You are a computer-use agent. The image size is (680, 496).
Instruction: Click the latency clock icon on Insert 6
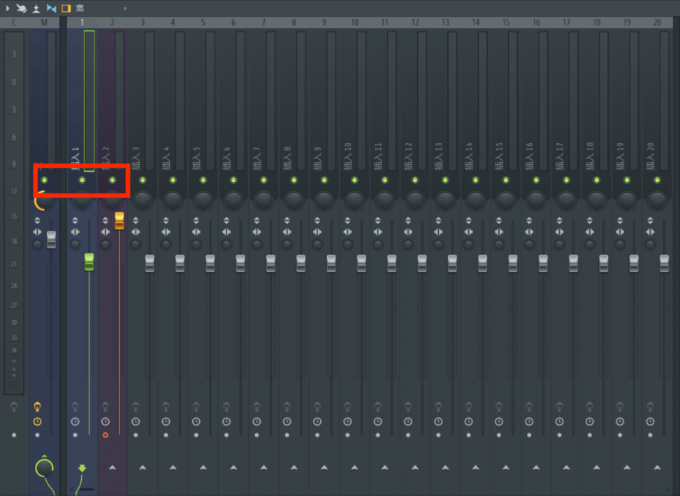[226, 421]
